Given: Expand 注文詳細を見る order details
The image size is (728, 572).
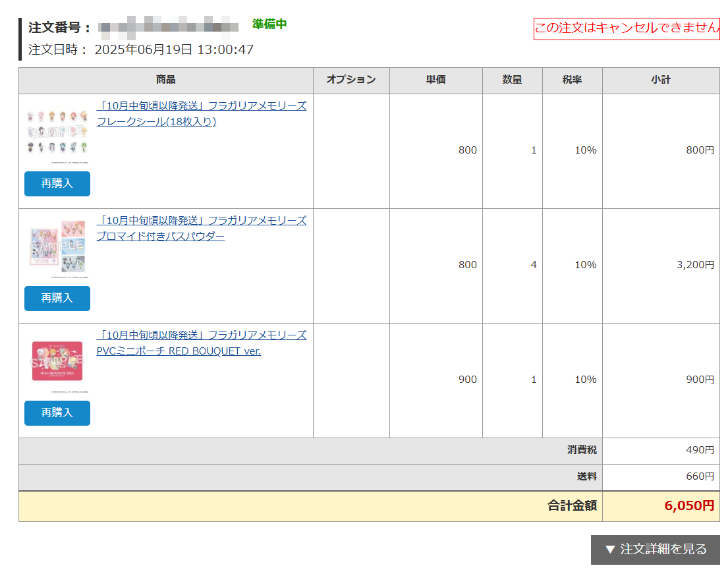Looking at the screenshot, I should (655, 550).
